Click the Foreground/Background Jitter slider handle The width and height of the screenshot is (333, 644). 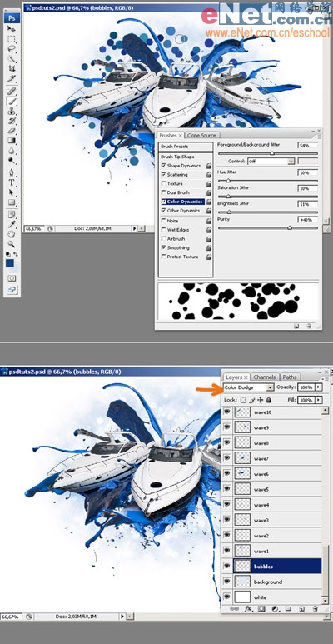pos(271,153)
